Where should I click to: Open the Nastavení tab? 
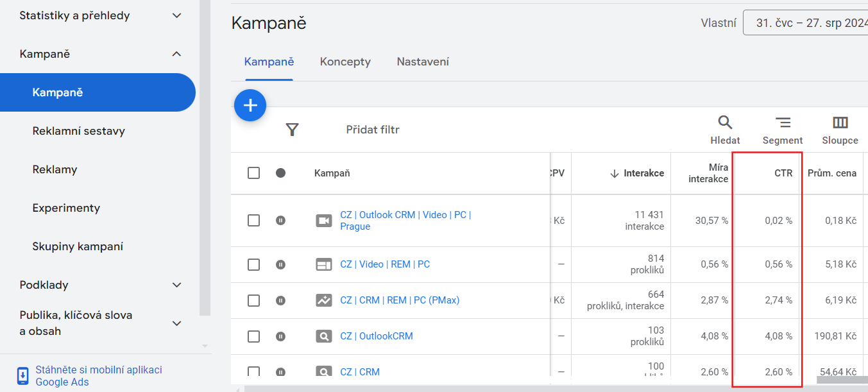423,62
